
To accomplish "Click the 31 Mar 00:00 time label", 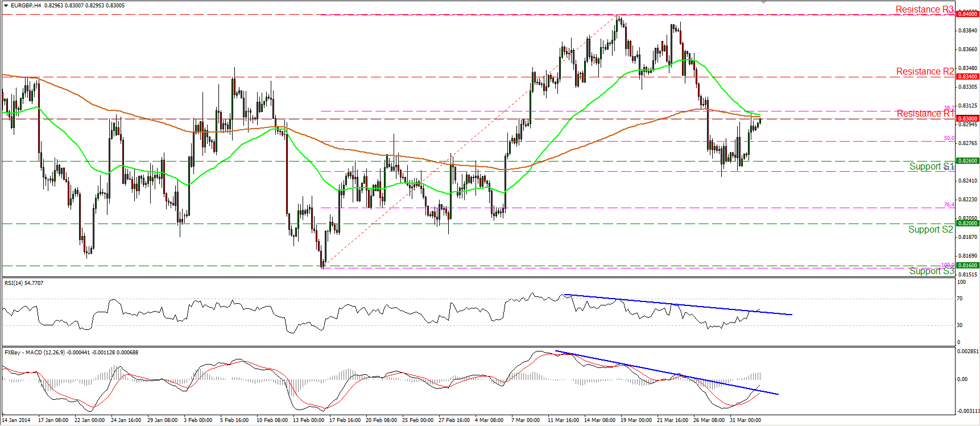I will click(x=746, y=420).
